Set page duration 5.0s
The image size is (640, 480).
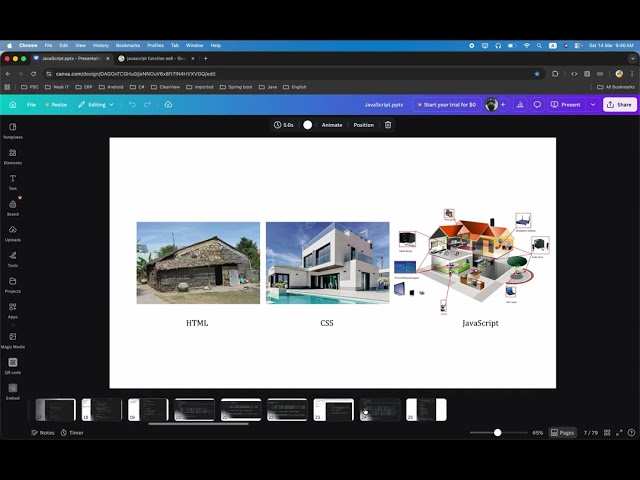coord(284,125)
